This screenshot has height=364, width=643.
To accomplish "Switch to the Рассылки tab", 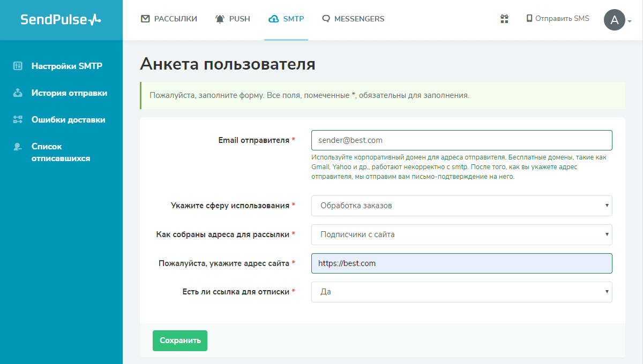I will click(x=169, y=19).
